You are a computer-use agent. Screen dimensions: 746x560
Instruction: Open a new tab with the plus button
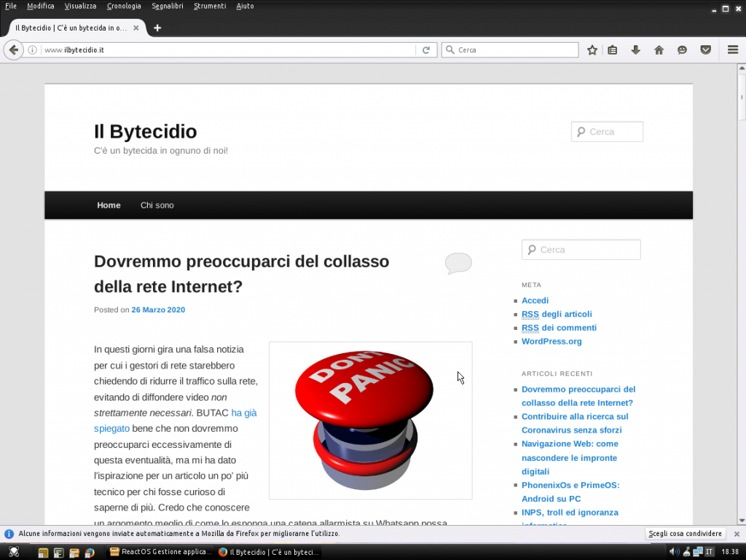(157, 28)
